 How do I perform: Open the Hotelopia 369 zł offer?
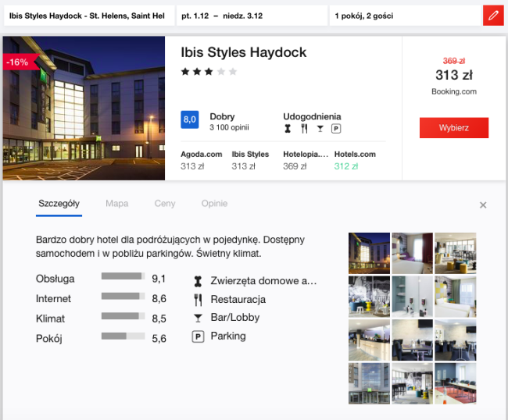tap(304, 160)
